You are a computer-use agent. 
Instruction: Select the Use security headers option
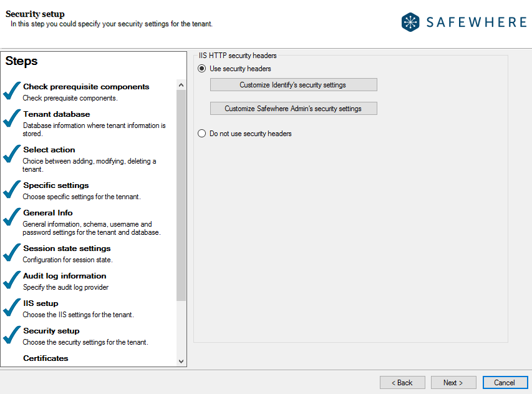[x=201, y=69]
